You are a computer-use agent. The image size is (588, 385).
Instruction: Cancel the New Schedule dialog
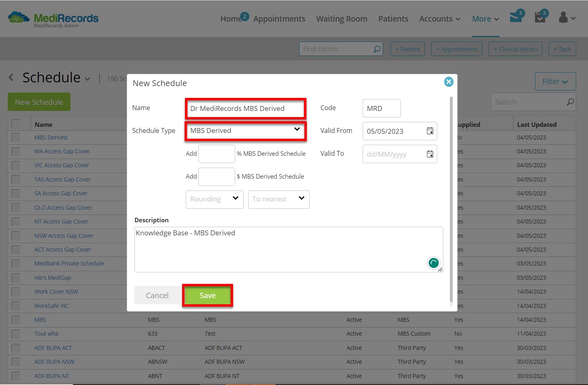[157, 295]
